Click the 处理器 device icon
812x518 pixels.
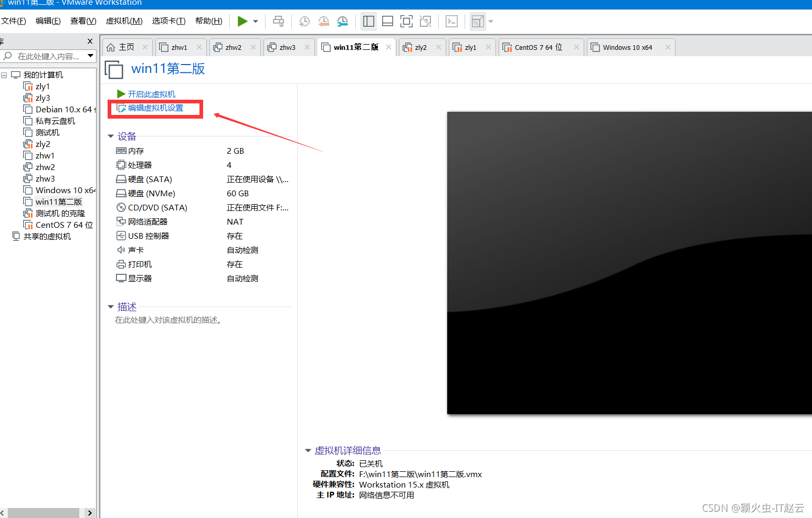(x=121, y=165)
